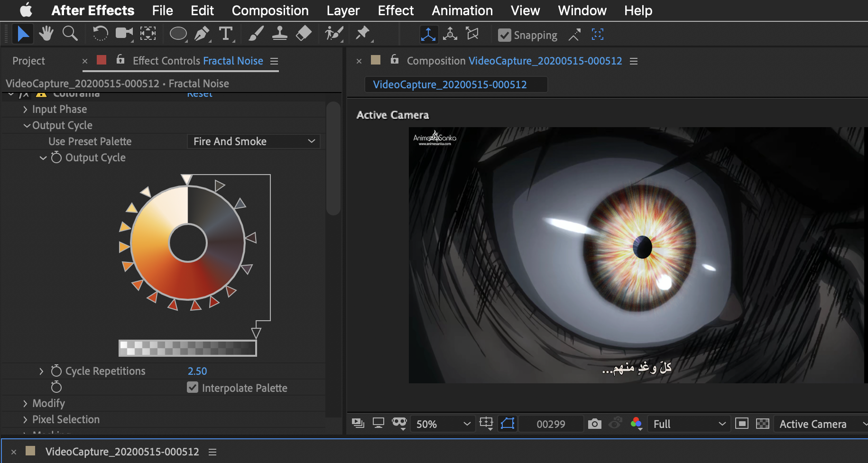This screenshot has height=463, width=868.
Task: Select the Puppet Pin tool
Action: (363, 34)
